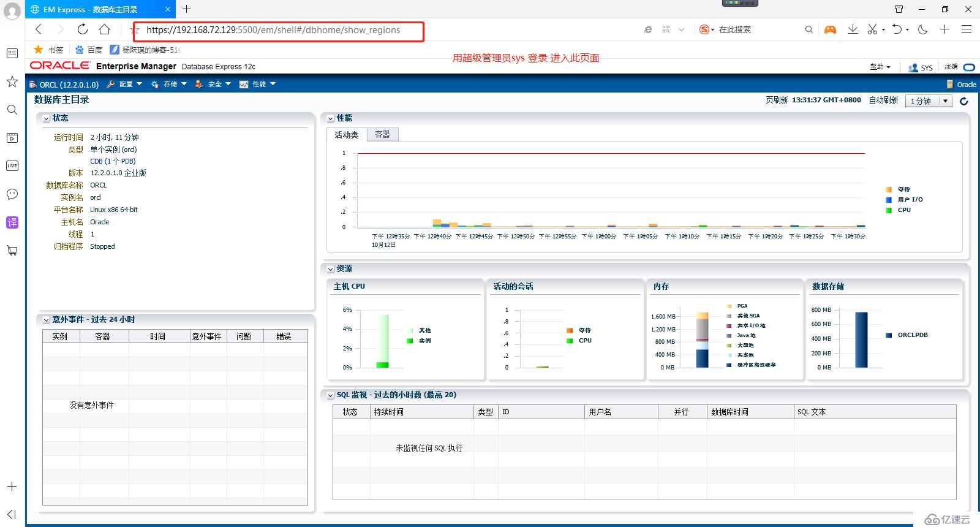The height and width of the screenshot is (527, 980).
Task: Click 注销 to log out
Action: click(x=951, y=67)
